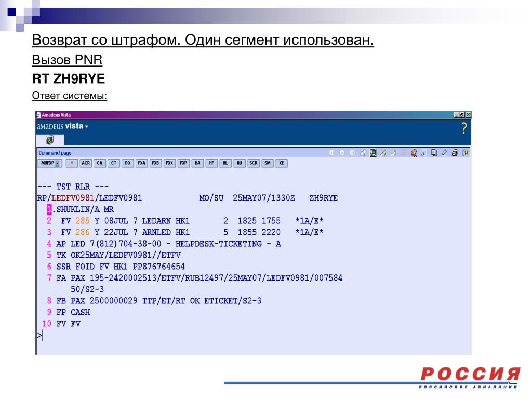Viewport: 532px width, 399px height.
Task: Click the broom clear-screen icon
Action: (x=383, y=153)
